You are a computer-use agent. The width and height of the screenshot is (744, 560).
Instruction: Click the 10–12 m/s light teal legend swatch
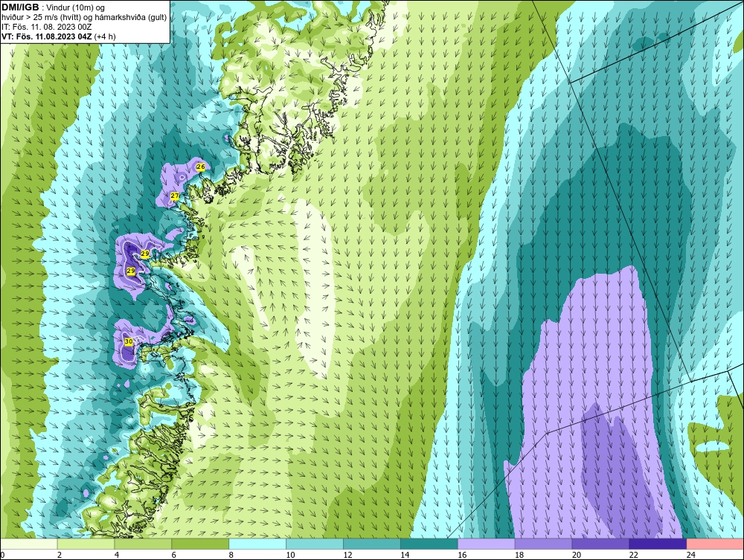click(x=315, y=544)
